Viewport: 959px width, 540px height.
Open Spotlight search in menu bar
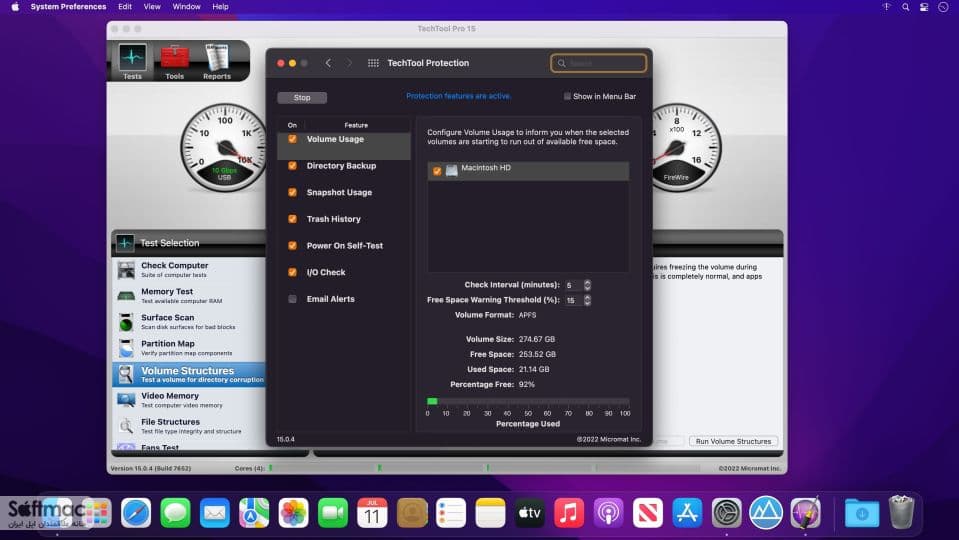tap(905, 7)
